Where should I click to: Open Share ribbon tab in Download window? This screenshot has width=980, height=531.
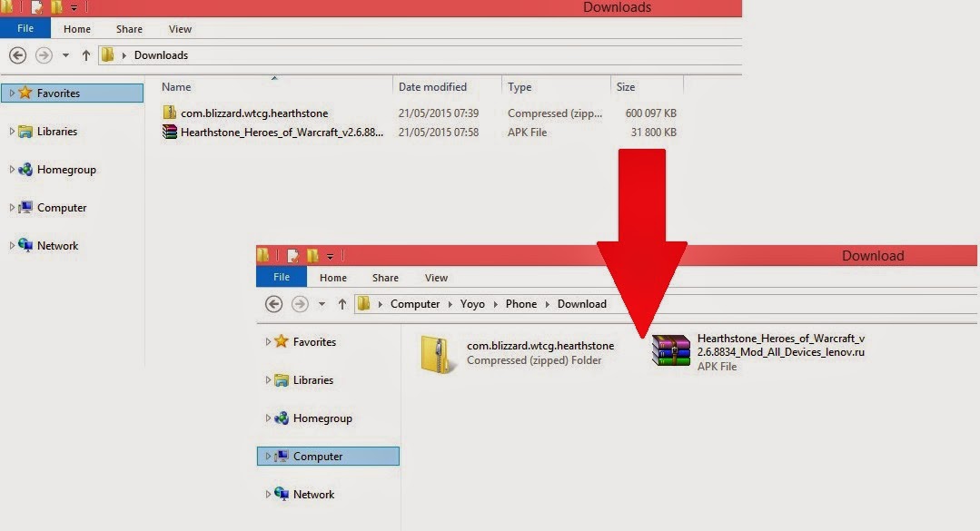(385, 278)
